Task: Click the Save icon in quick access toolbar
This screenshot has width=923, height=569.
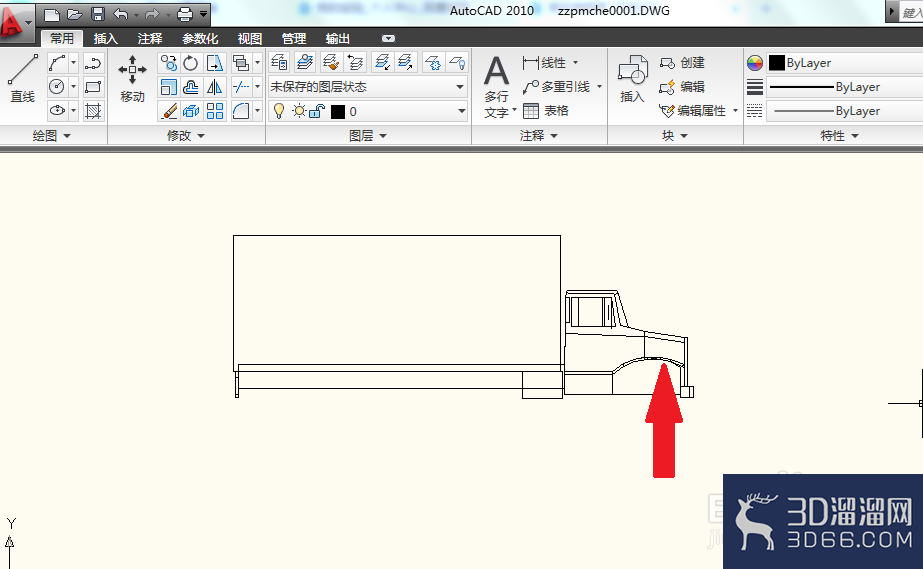Action: [x=98, y=14]
